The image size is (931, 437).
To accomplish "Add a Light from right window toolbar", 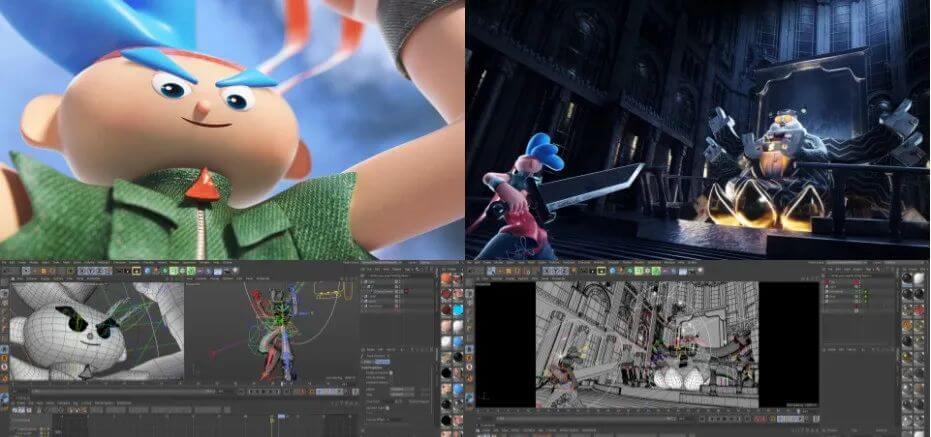I will (x=701, y=271).
